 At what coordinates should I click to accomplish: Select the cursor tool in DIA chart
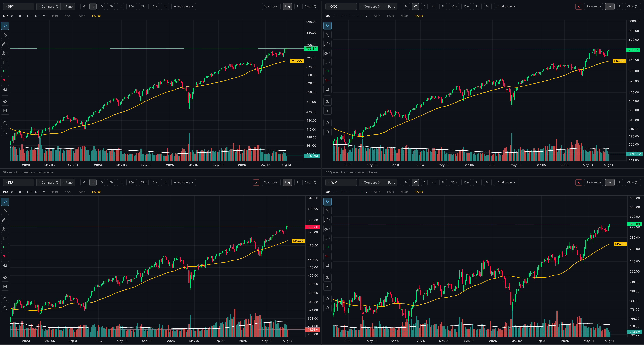[x=5, y=202]
